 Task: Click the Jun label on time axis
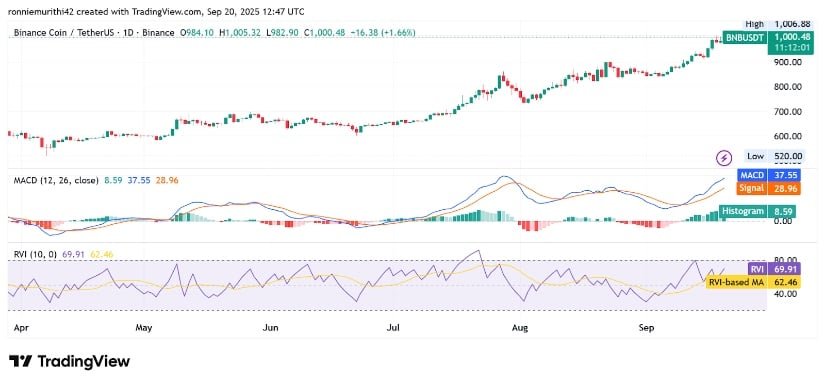270,328
